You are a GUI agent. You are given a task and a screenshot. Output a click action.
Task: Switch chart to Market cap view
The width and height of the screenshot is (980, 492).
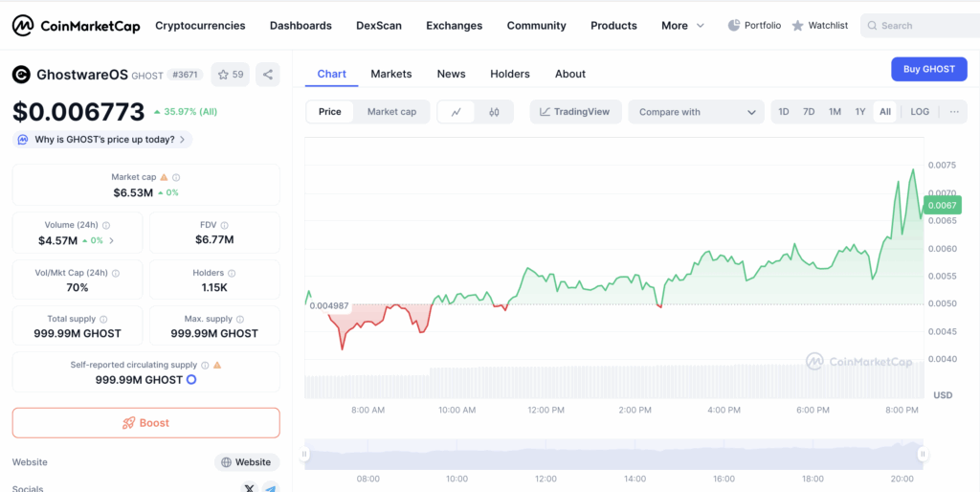point(391,112)
